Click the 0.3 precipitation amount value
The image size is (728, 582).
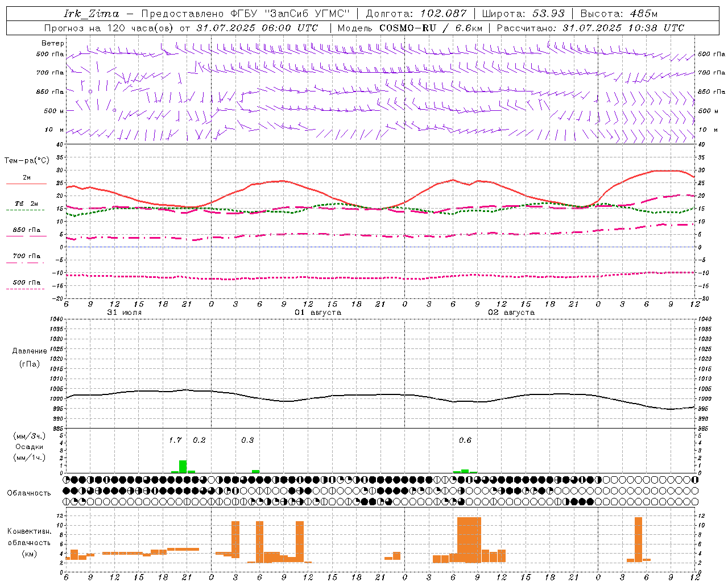click(x=247, y=440)
